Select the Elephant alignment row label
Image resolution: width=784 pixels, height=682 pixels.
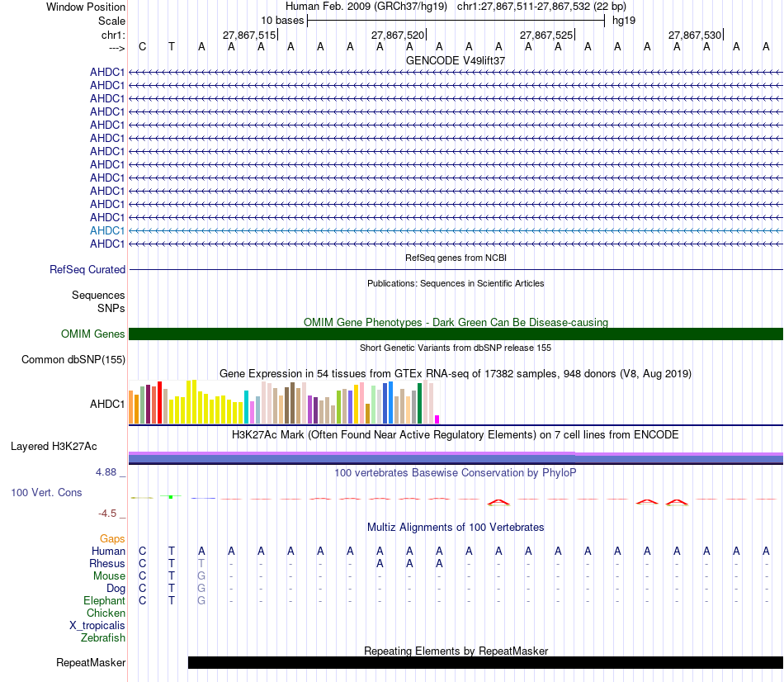click(104, 600)
